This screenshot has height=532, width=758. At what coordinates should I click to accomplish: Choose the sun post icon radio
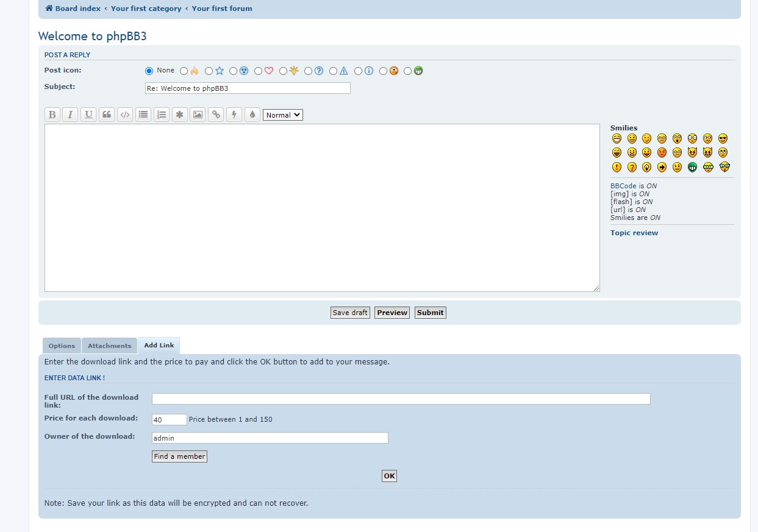[x=284, y=71]
